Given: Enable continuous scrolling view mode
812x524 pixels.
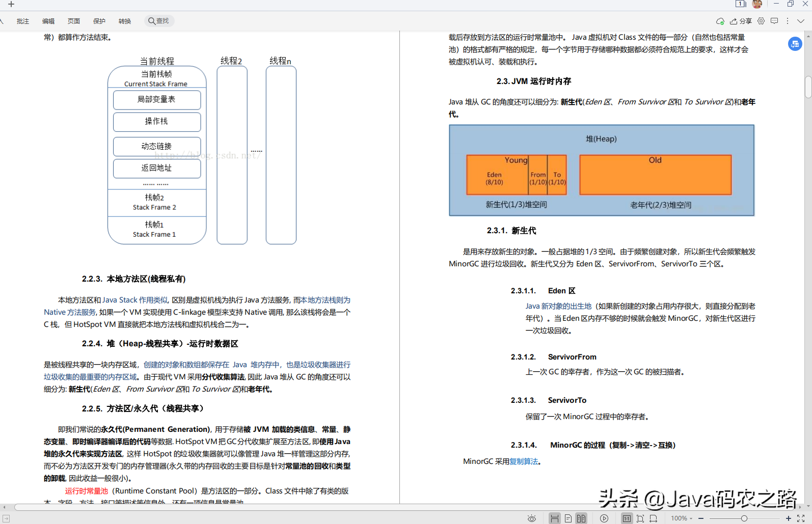Looking at the screenshot, I should click(555, 518).
